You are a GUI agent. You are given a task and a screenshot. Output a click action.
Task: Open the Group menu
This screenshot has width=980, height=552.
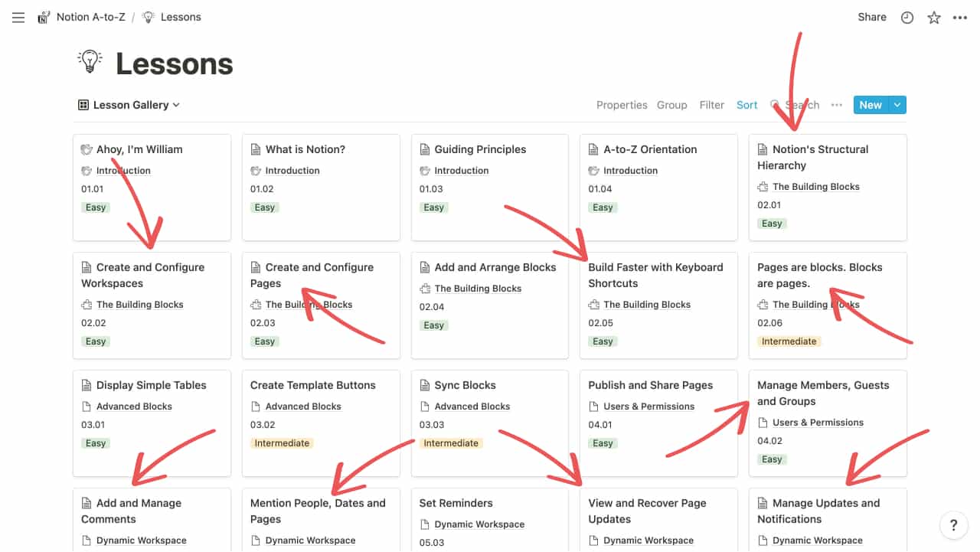pyautogui.click(x=672, y=105)
